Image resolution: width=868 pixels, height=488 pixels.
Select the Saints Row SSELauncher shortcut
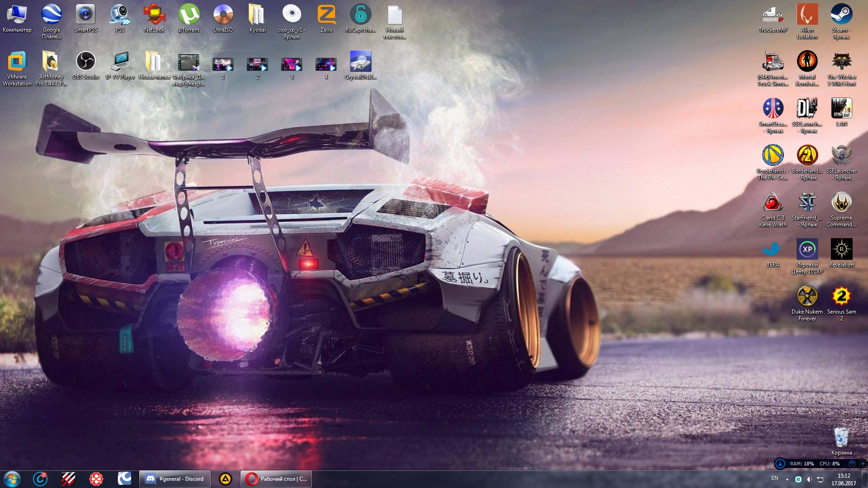pyautogui.click(x=841, y=162)
